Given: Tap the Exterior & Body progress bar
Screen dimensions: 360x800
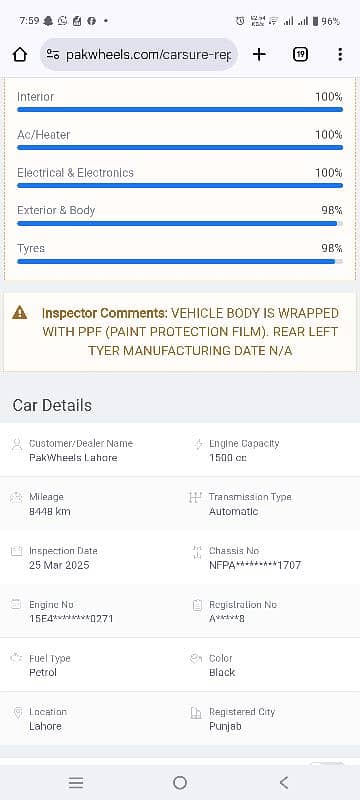Looking at the screenshot, I should point(180,223).
